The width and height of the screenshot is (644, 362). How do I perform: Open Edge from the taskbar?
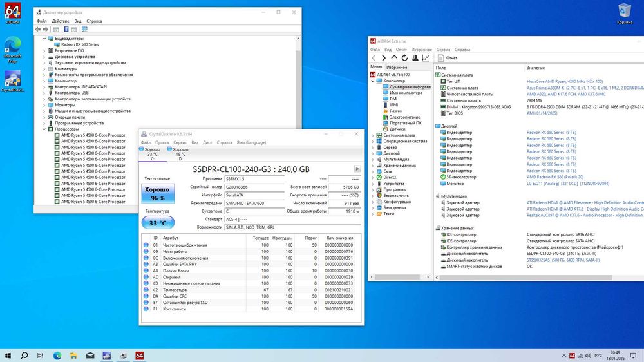(57, 356)
